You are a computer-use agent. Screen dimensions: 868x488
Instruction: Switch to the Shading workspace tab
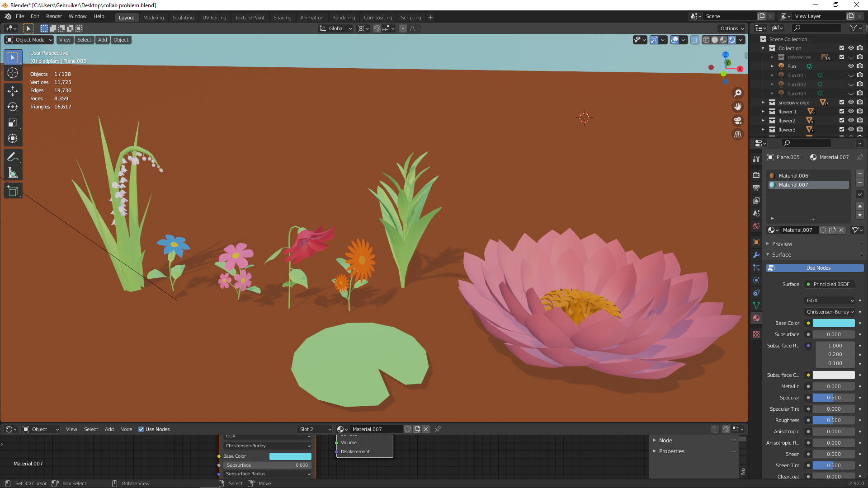click(282, 18)
